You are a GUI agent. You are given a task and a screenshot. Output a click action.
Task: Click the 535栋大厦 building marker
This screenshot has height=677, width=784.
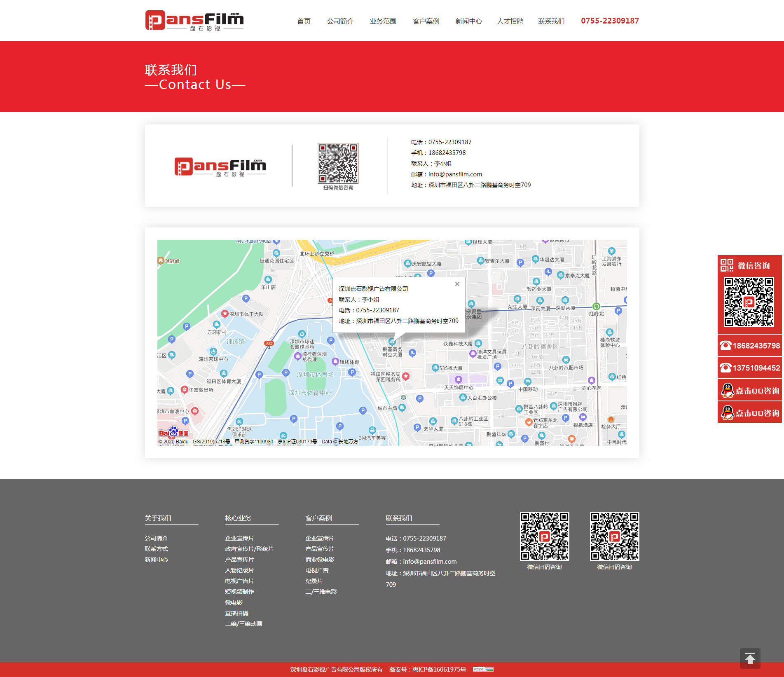point(435,368)
